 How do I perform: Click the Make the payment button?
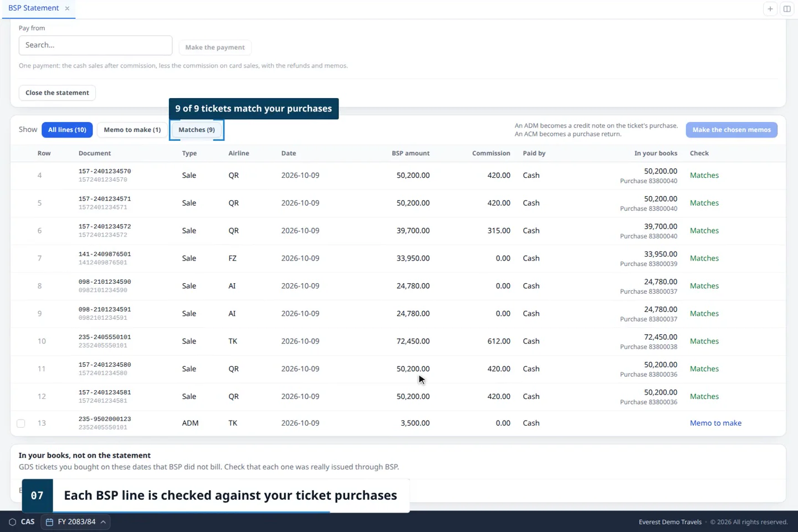pyautogui.click(x=215, y=48)
